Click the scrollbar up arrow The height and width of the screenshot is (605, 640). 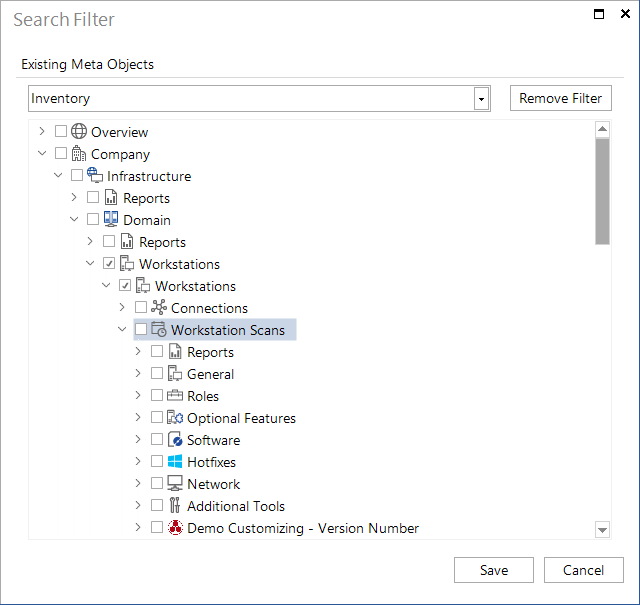coord(602,129)
